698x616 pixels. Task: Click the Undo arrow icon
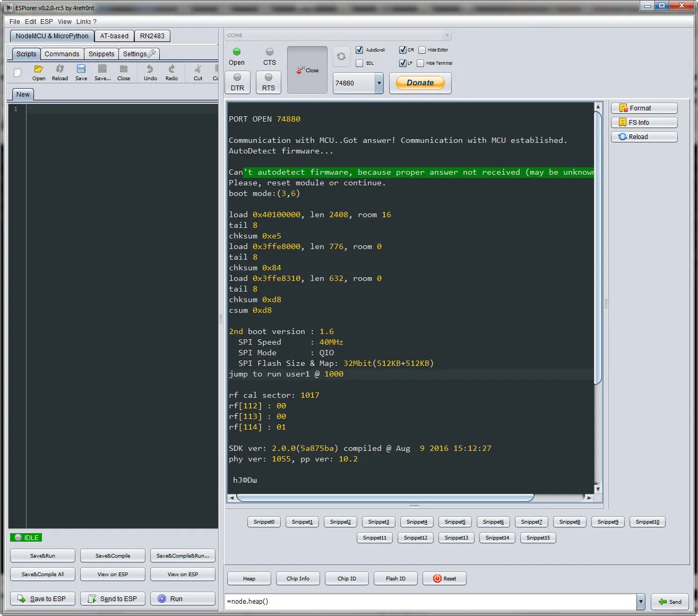[150, 70]
